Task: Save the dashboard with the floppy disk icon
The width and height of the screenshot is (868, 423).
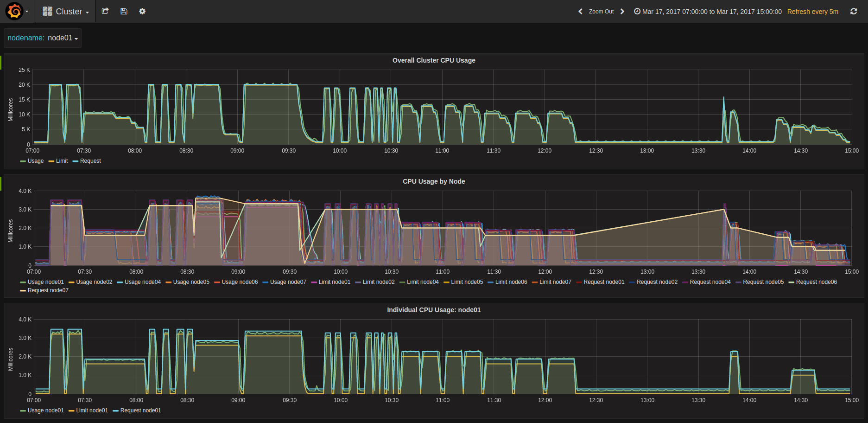Action: 124,11
